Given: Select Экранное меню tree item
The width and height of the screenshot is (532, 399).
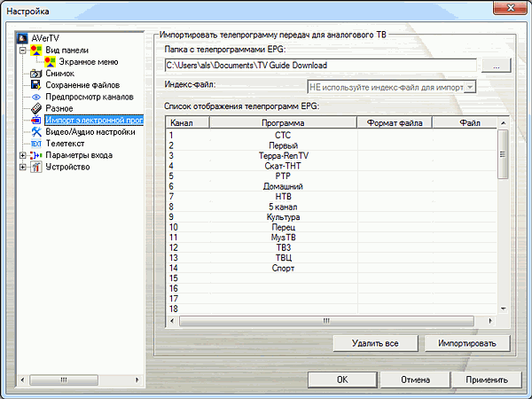Looking at the screenshot, I should point(89,62).
